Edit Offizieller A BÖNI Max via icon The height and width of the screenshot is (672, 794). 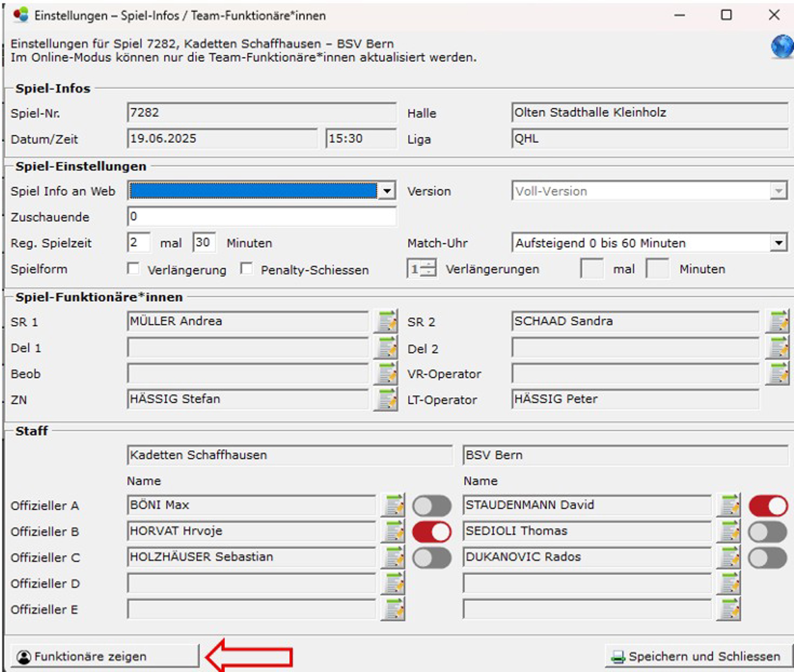(x=393, y=506)
